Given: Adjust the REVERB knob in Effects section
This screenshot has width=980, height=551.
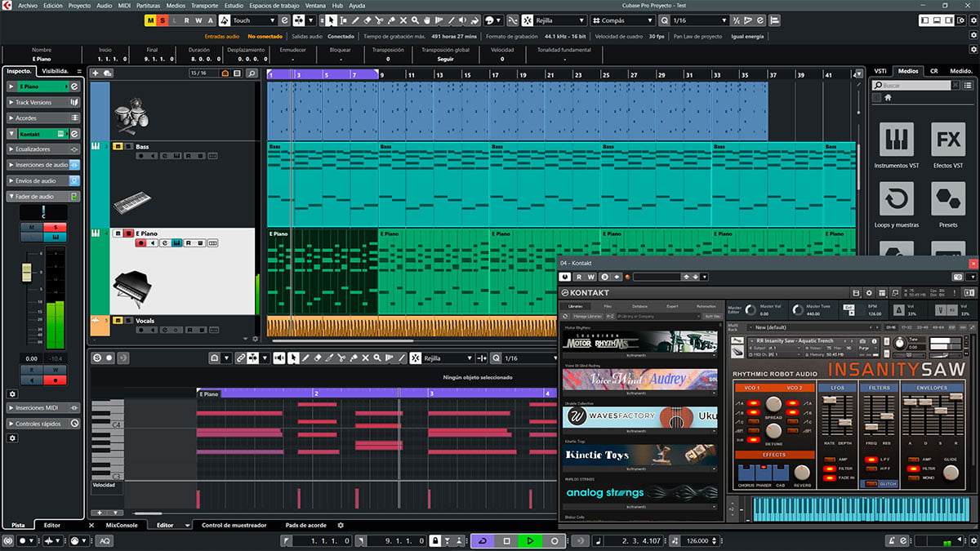Looking at the screenshot, I should [x=803, y=472].
